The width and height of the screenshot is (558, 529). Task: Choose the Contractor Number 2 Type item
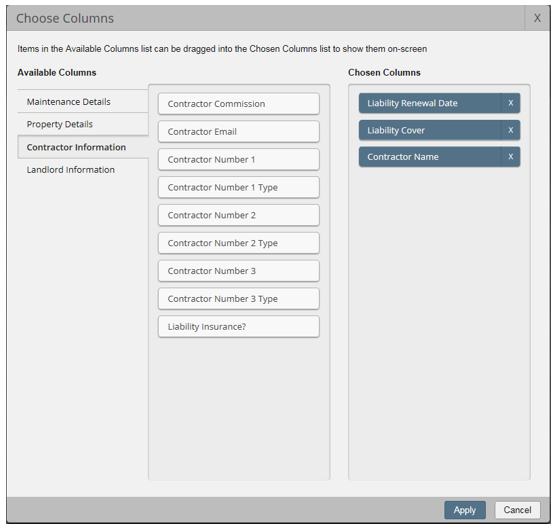click(x=239, y=243)
